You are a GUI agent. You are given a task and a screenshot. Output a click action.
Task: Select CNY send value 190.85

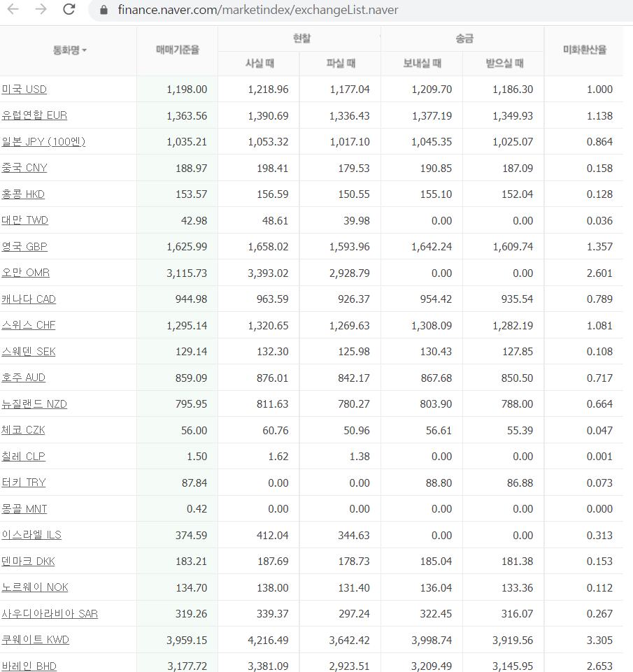click(436, 168)
